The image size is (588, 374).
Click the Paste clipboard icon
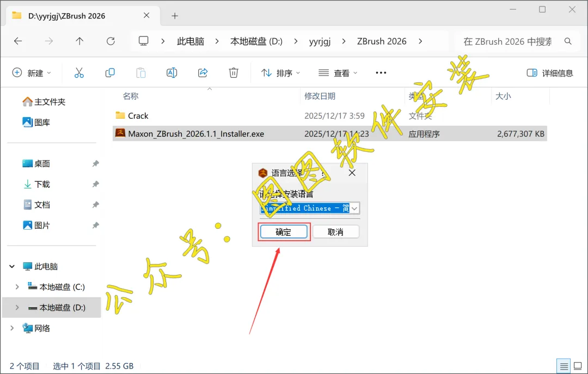[x=141, y=73]
